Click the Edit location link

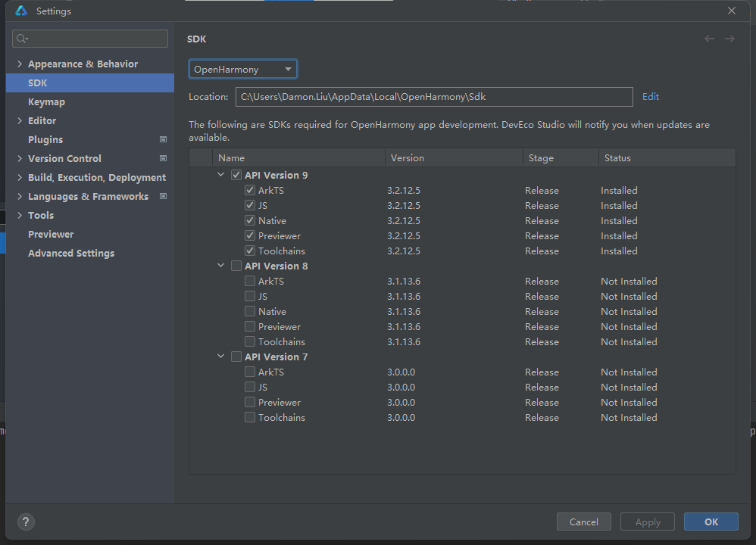click(650, 97)
